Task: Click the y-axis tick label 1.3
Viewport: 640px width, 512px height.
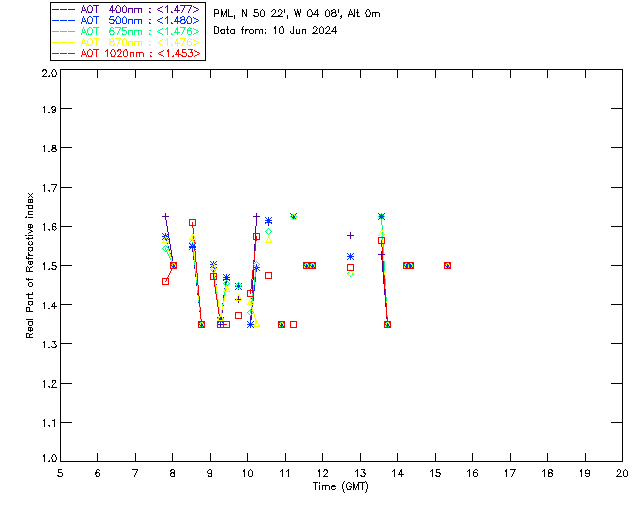Action: (x=49, y=344)
